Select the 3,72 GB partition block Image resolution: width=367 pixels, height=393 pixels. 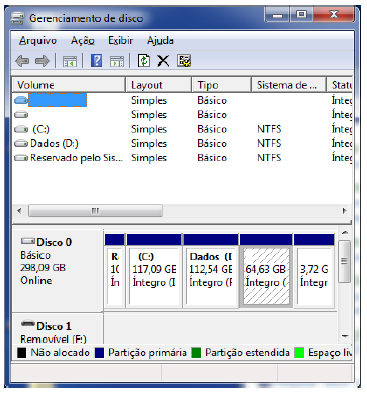pos(314,270)
